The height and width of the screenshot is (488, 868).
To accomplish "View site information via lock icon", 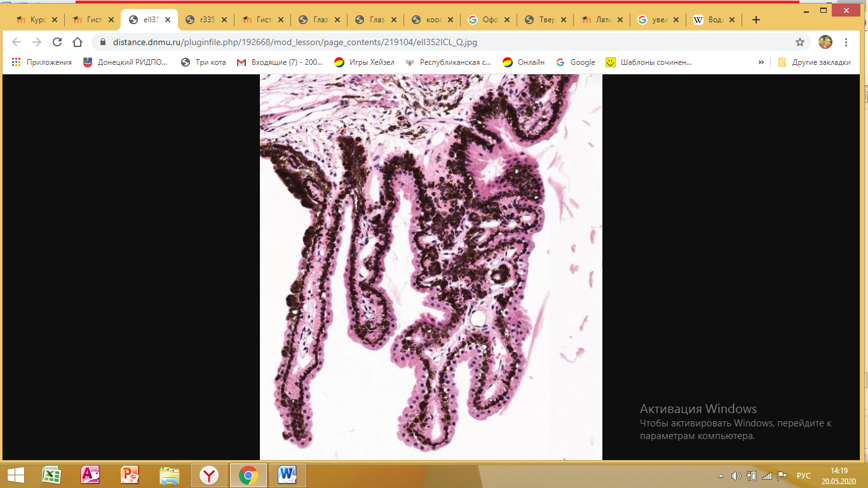I will pos(102,42).
